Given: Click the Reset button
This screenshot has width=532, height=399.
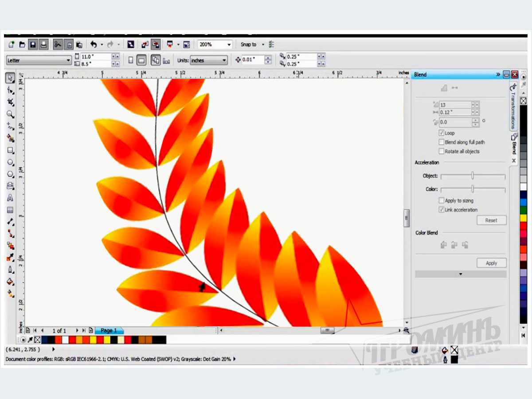Looking at the screenshot, I should click(492, 220).
